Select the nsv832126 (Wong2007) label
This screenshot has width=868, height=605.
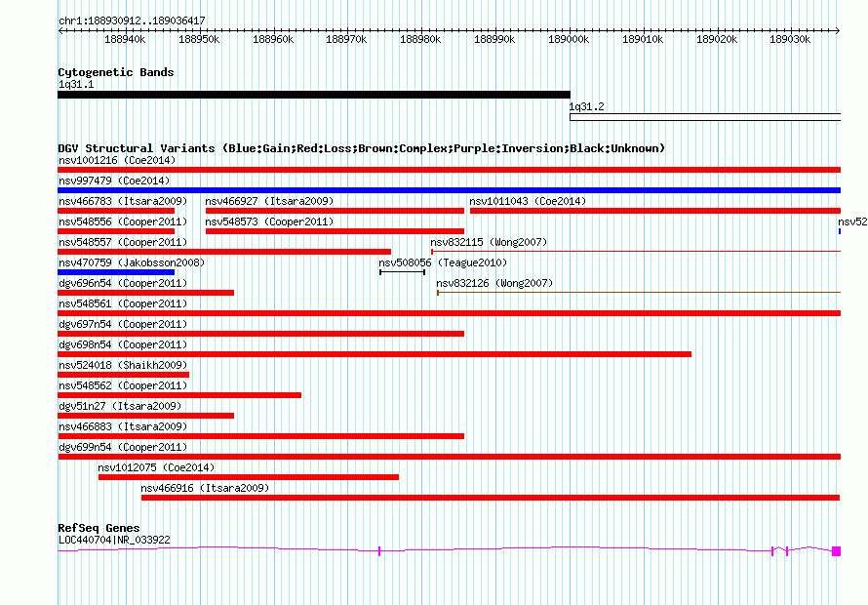pos(494,283)
